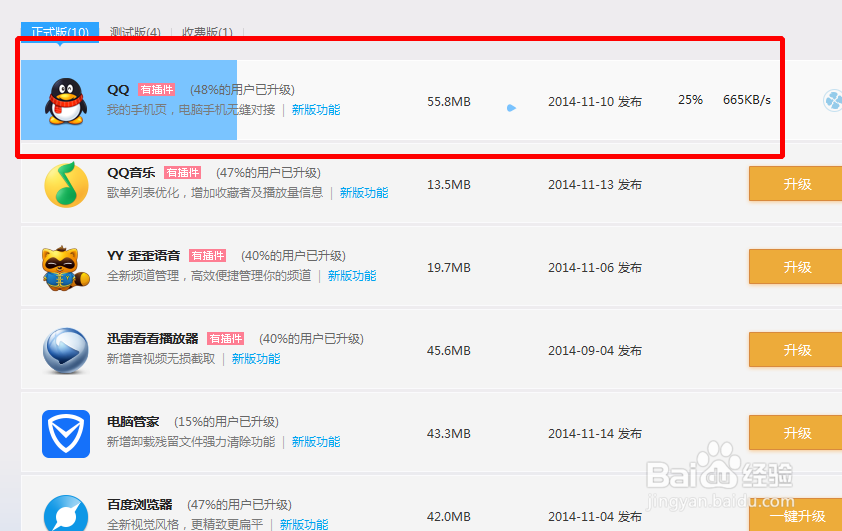Select the YY 歪歪语音 title text
This screenshot has width=842, height=531.
tap(143, 256)
